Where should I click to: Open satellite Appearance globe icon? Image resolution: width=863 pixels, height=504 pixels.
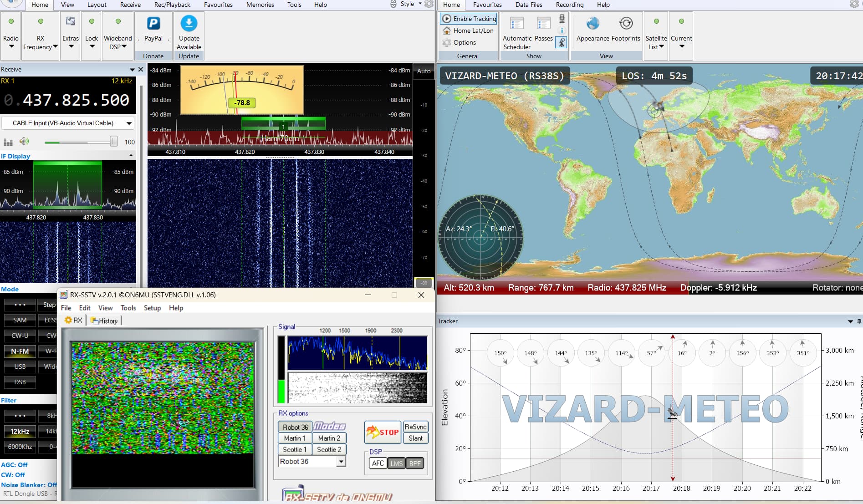(592, 24)
